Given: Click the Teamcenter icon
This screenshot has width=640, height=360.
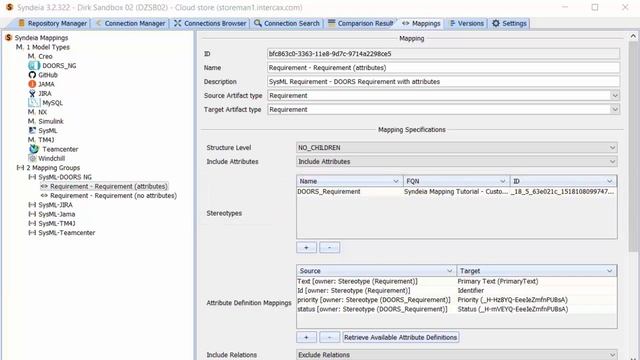Looking at the screenshot, I should coord(34,149).
